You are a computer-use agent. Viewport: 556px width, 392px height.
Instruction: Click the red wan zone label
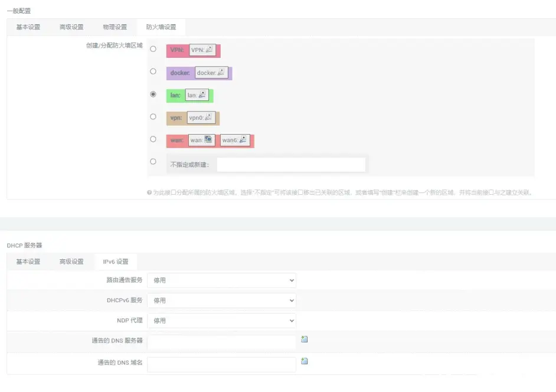176,140
